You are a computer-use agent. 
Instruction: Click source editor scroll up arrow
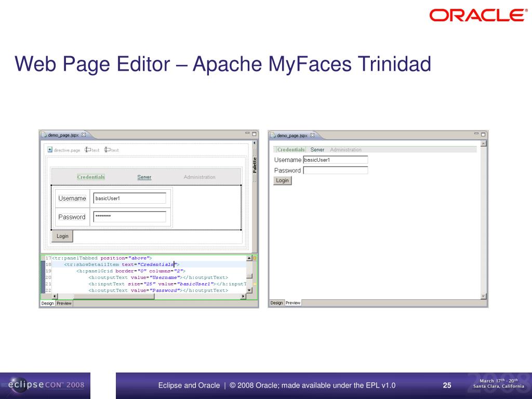(249, 259)
